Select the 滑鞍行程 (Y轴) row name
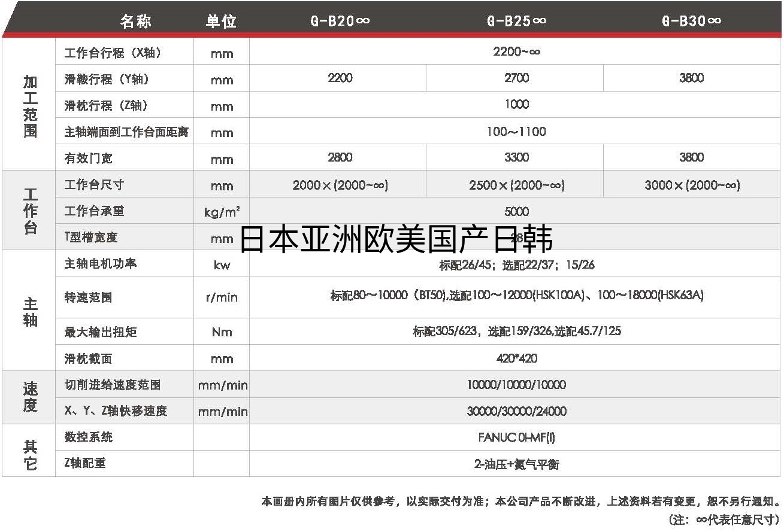Viewport: 784px width, 532px height. 107,79
